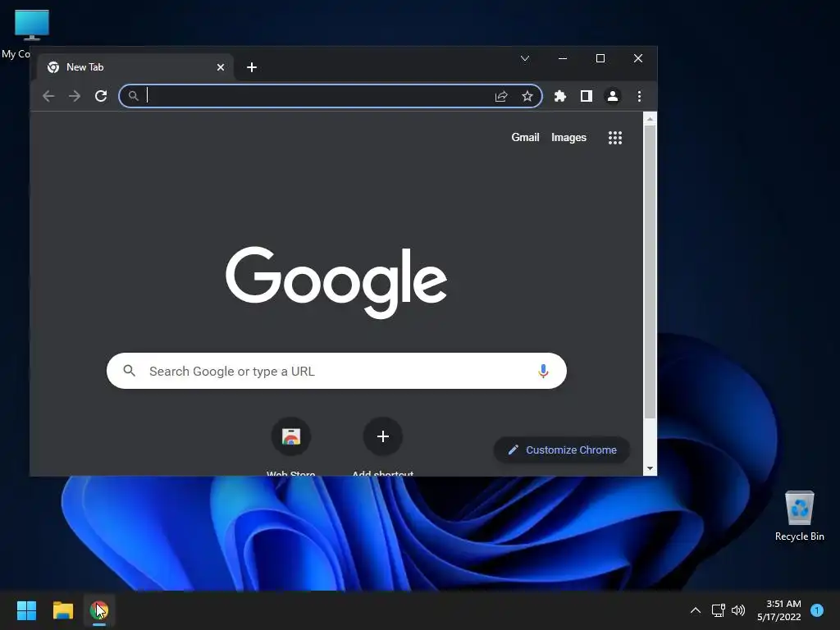Close the New Tab tab
Viewport: 840px width, 630px height.
(x=220, y=67)
